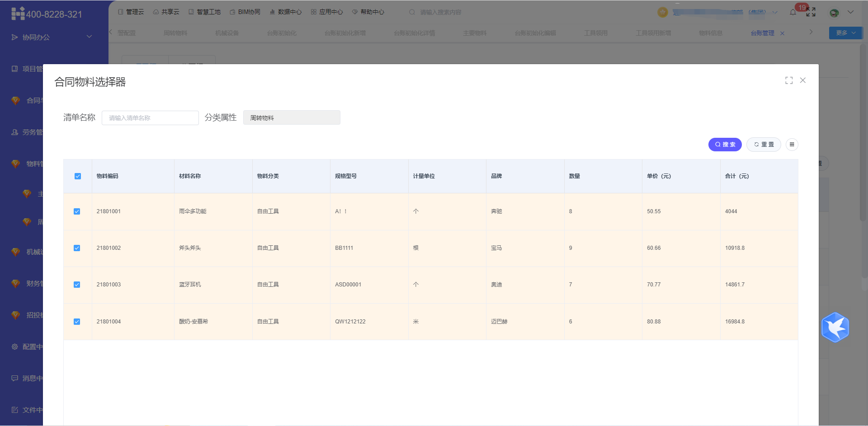The image size is (868, 426).
Task: Open the blue bird assistant floating icon
Action: tap(835, 328)
